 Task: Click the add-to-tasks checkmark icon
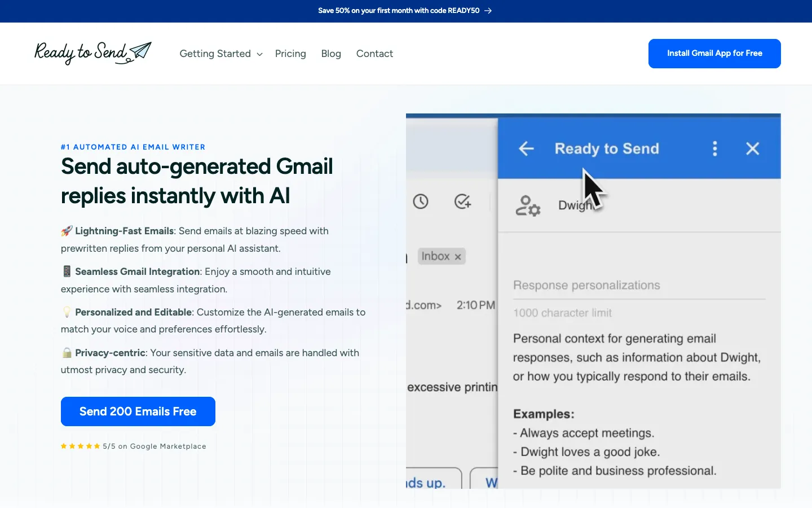click(463, 202)
